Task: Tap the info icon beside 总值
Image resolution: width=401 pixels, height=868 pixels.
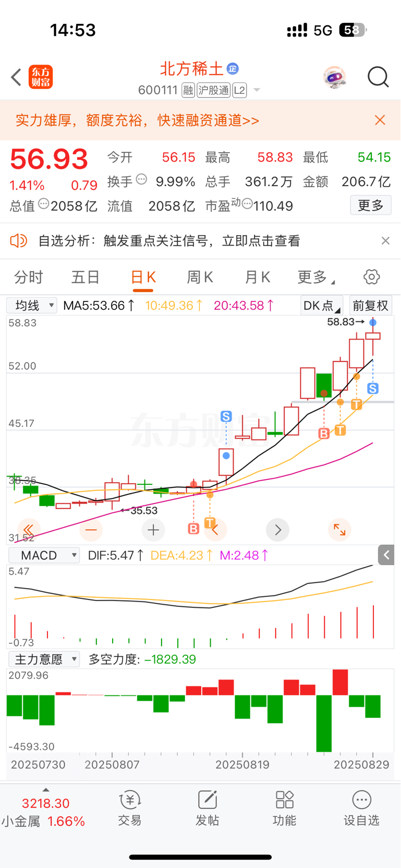Action: [x=44, y=204]
